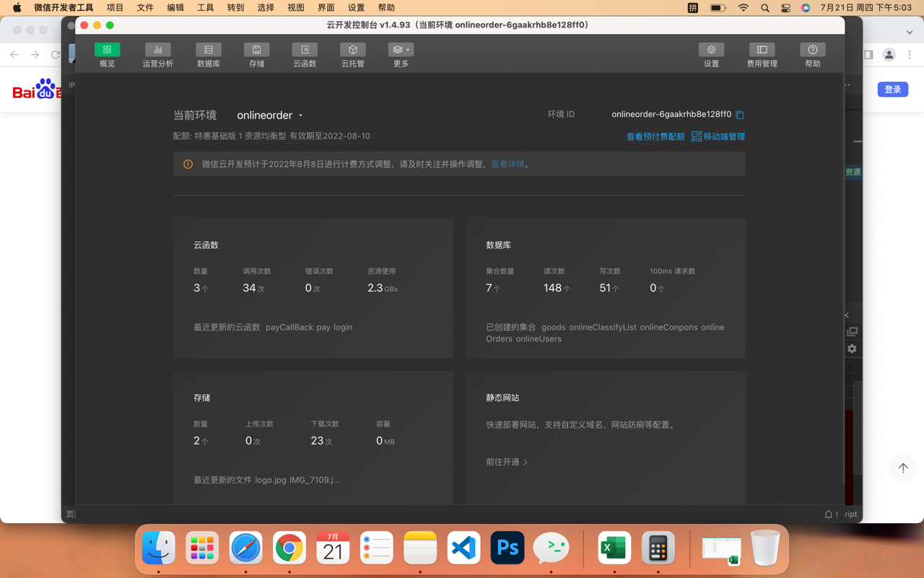Image resolution: width=924 pixels, height=578 pixels.
Task: Click the onlineUsers collection name
Action: coord(539,339)
